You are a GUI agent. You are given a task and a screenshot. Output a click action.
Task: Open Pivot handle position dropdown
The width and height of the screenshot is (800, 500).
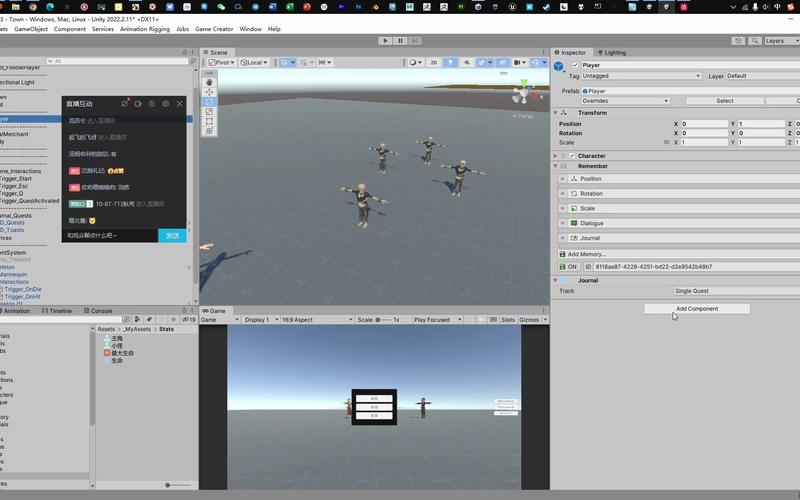click(x=221, y=62)
